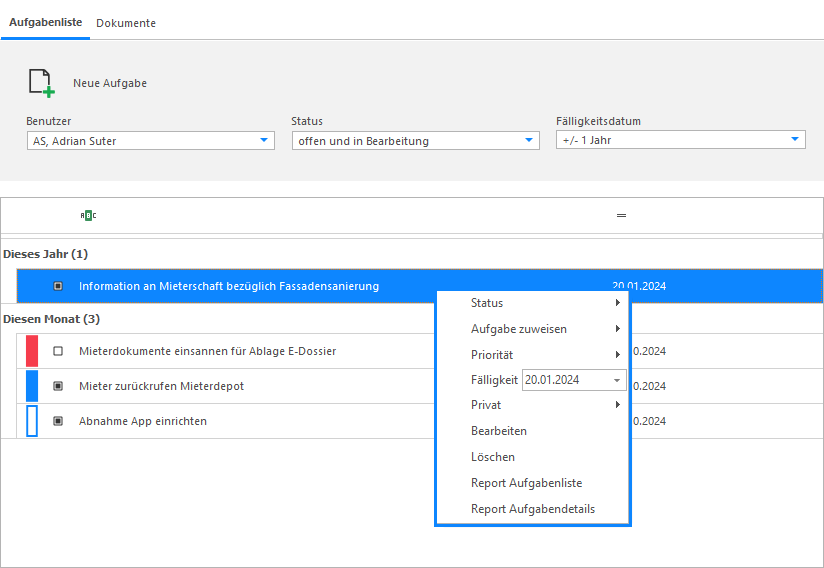Open the Fälligkeit date picker in the context menu
This screenshot has height=568, width=824.
coord(617,380)
